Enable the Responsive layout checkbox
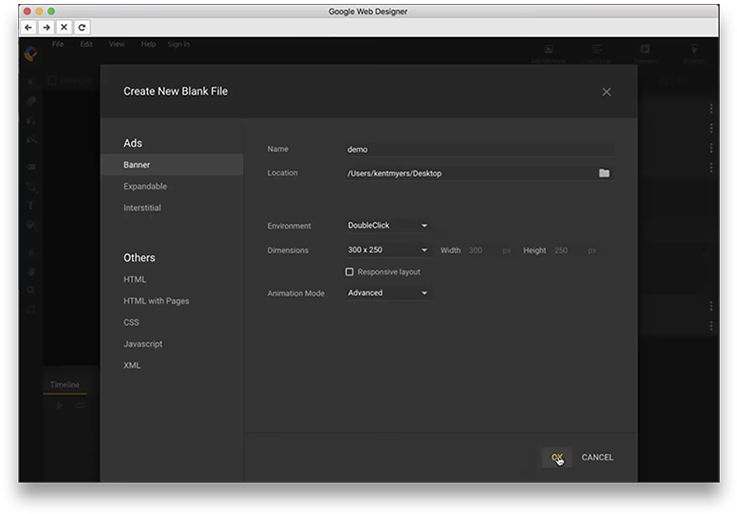 point(349,272)
